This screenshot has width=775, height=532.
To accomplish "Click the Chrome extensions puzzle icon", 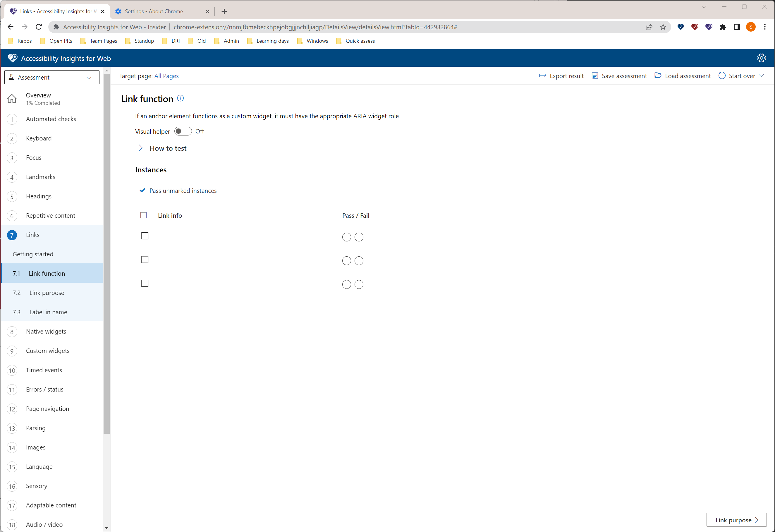I will 723,27.
